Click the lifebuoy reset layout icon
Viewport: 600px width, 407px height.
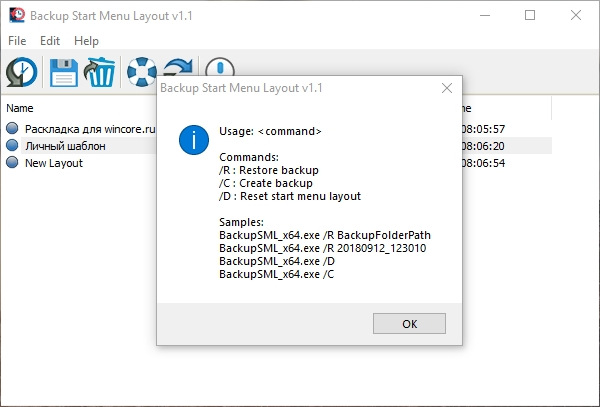pyautogui.click(x=142, y=72)
